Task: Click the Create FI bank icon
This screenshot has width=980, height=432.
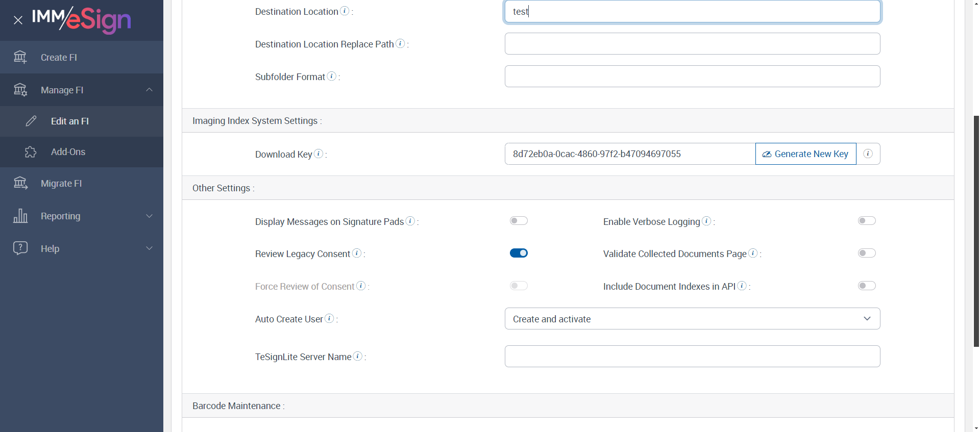Action: tap(20, 57)
